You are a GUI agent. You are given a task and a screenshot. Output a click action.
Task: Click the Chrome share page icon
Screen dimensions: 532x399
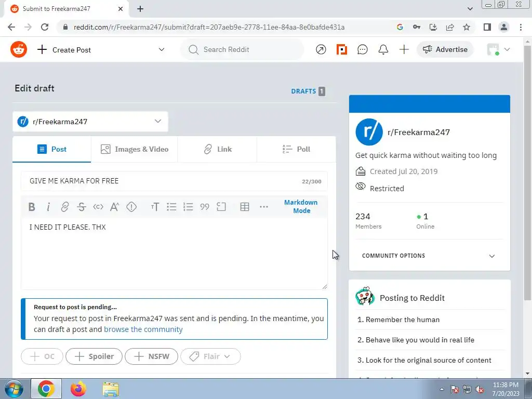pos(450,27)
